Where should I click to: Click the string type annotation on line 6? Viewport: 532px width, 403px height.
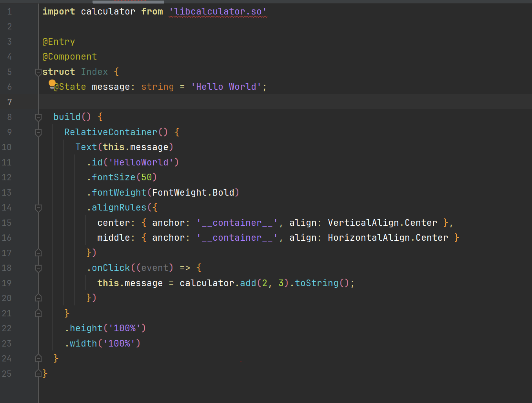coord(158,87)
